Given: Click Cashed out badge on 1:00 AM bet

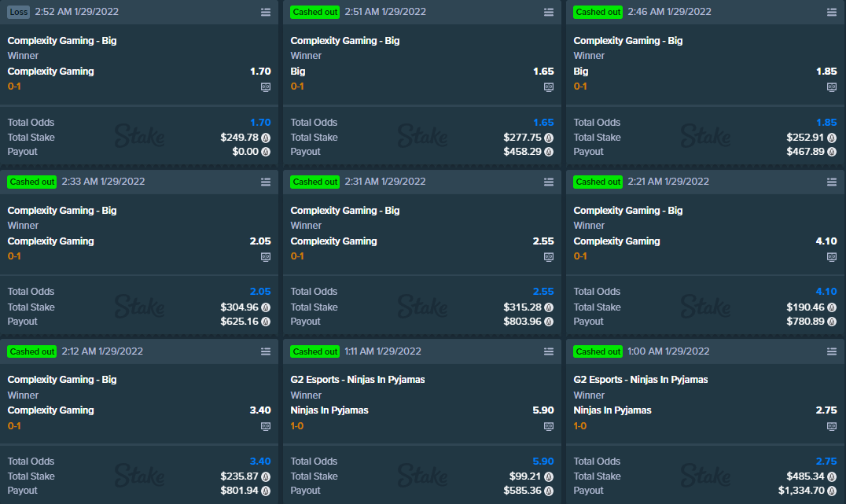Looking at the screenshot, I should 598,351.
